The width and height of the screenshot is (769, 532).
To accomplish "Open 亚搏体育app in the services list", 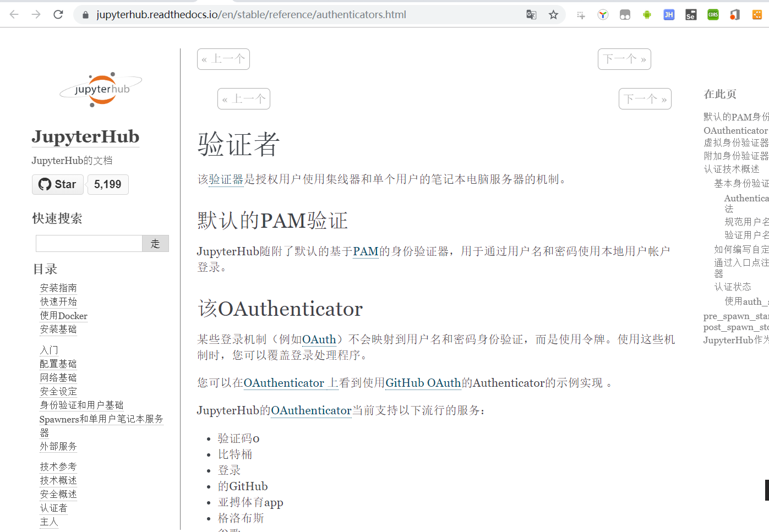I will click(250, 502).
